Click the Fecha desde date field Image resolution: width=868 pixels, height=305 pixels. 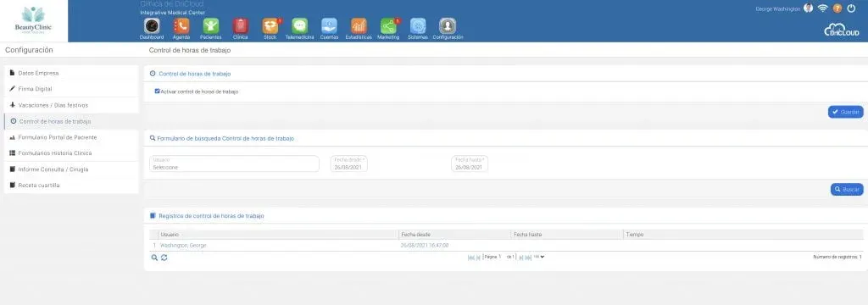tap(348, 164)
